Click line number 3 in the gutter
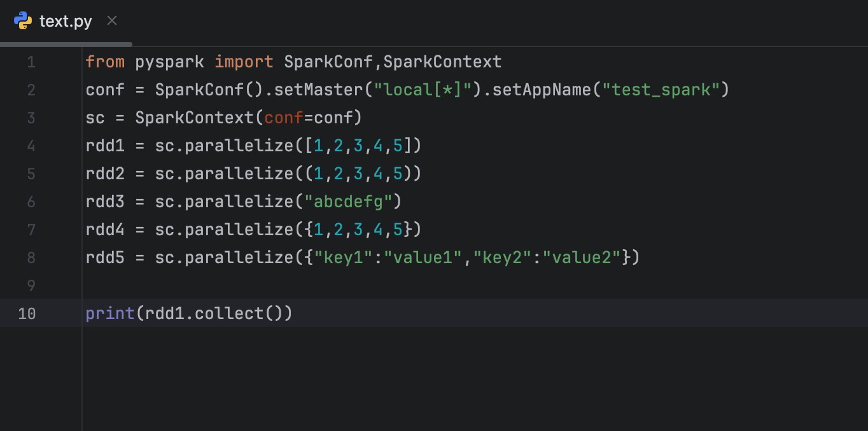The width and height of the screenshot is (868, 431). pos(31,118)
